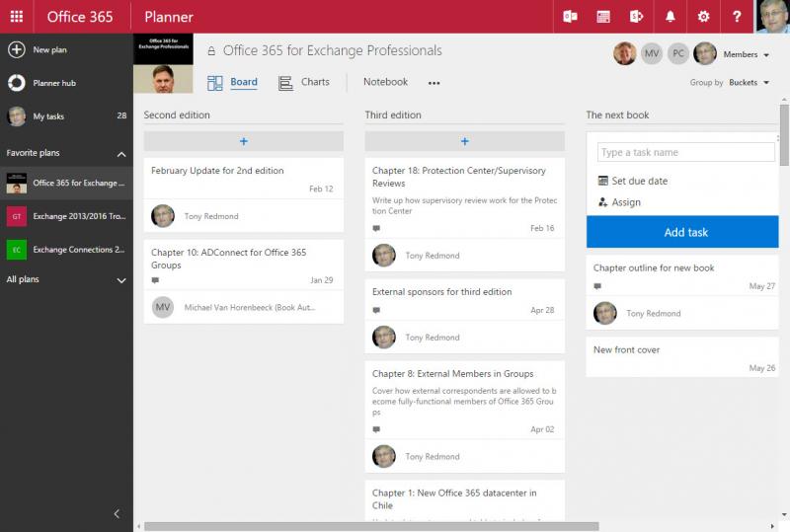Screen dimensions: 790x532
Task: Click the PC member avatar in header
Action: 678,53
